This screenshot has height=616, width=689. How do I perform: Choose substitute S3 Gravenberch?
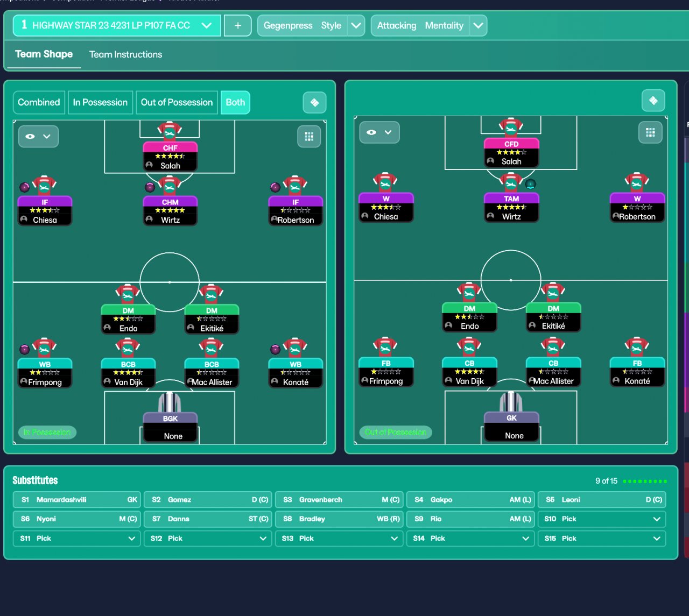[x=339, y=500]
